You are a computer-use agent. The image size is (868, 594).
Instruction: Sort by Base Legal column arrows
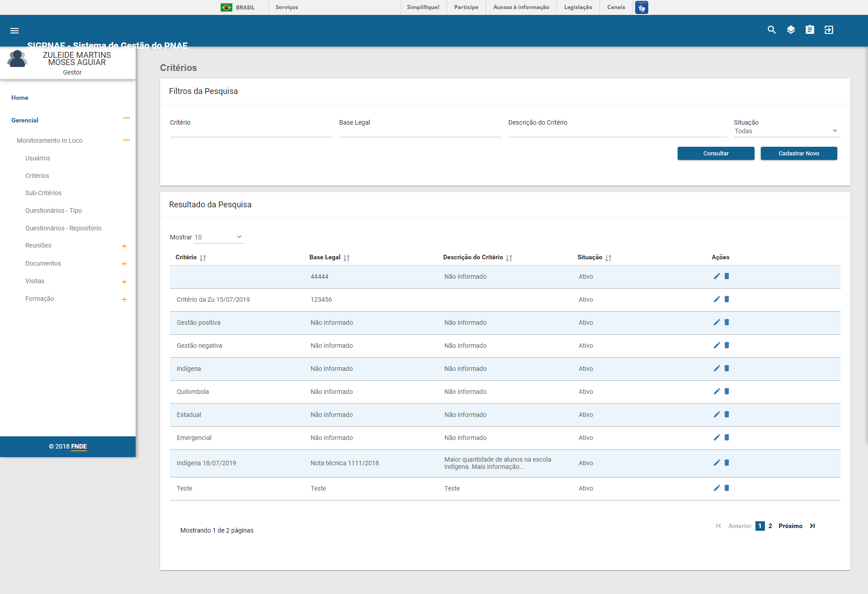click(x=347, y=258)
